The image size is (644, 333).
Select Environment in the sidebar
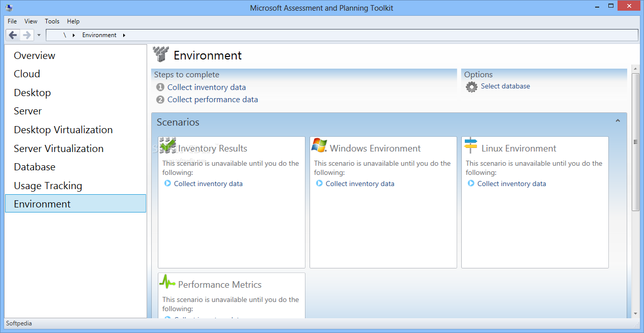75,204
